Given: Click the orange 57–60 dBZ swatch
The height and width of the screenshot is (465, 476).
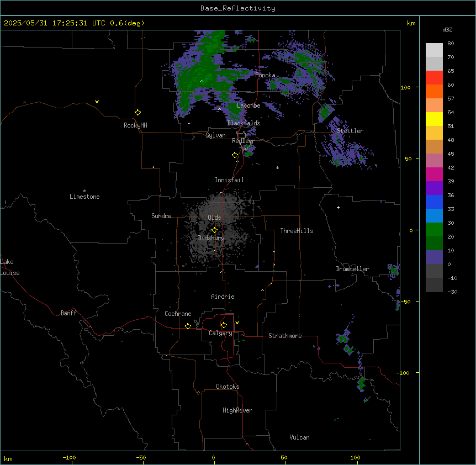Looking at the screenshot, I should point(434,91).
